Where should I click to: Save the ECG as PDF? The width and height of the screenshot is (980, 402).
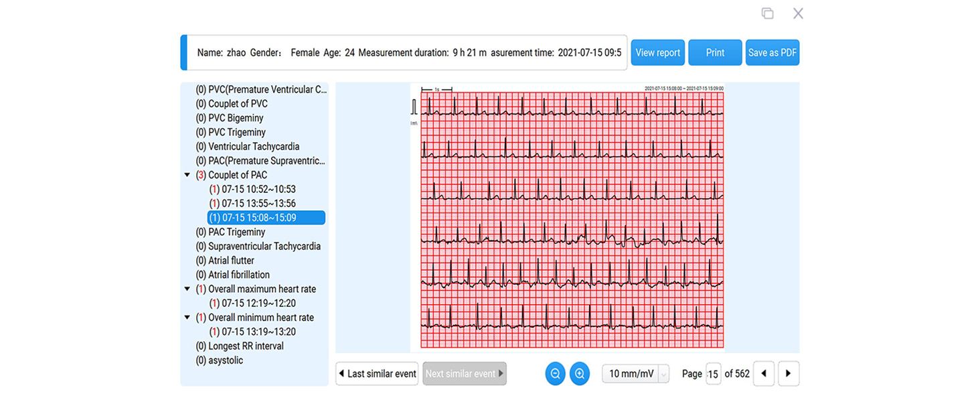[x=772, y=53]
